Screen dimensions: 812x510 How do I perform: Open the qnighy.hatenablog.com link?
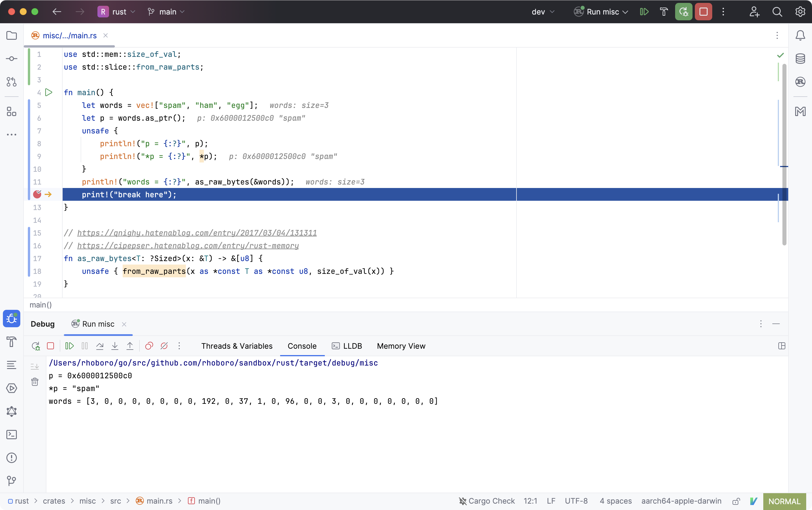[197, 233]
